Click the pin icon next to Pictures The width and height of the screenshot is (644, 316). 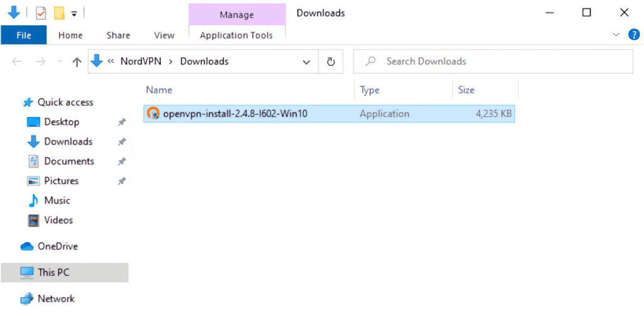121,181
